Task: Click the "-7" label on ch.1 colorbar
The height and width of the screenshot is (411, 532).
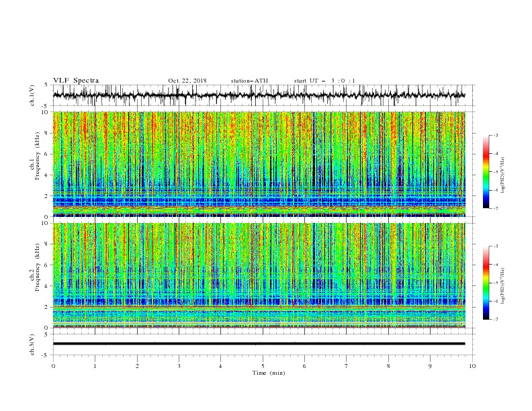Action: click(495, 208)
